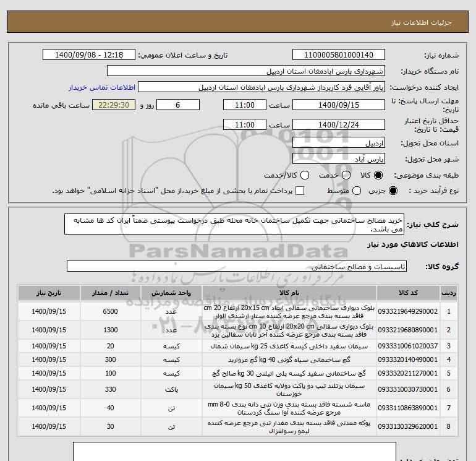Click the سیمان پرتلند تیپ دو item name
Screen dimensions: 476x461
[289, 390]
